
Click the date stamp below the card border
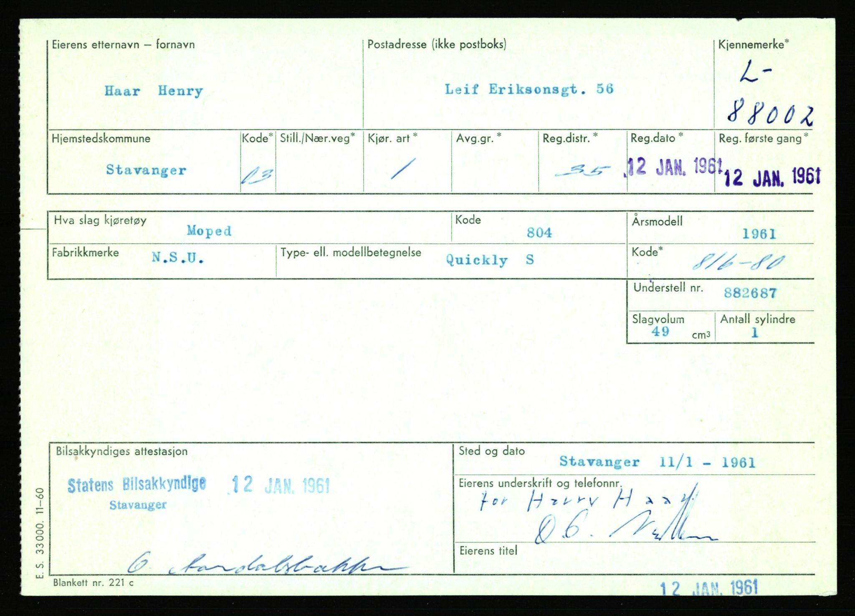coord(708,588)
